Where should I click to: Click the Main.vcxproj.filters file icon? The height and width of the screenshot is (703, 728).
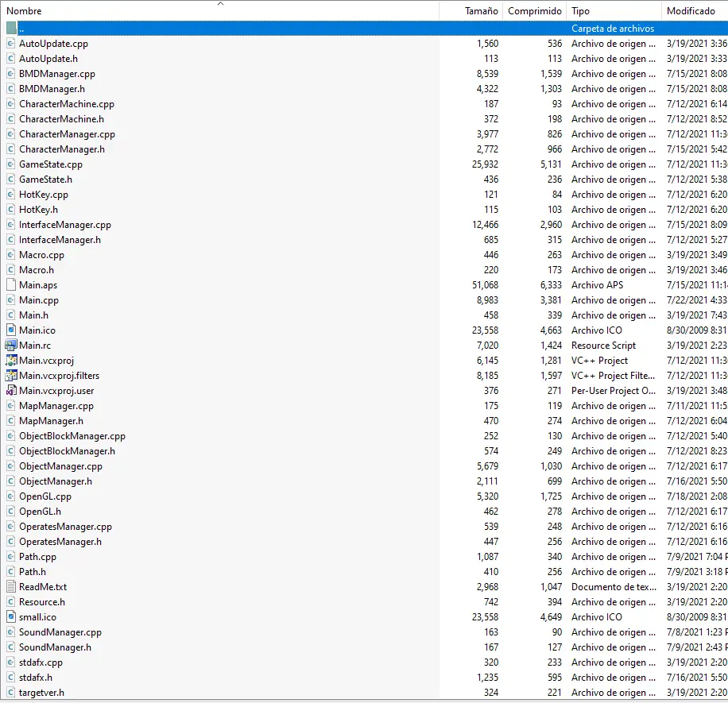11,376
